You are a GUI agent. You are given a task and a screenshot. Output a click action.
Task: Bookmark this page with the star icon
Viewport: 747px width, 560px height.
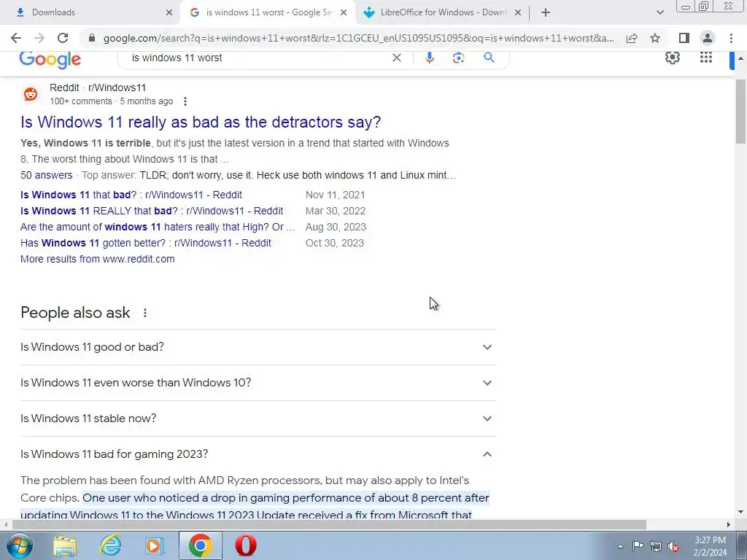pos(655,38)
